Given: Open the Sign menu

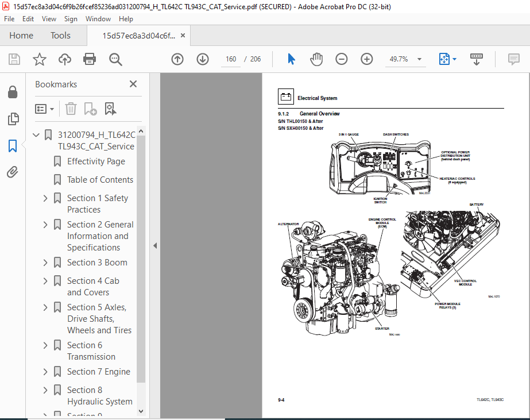Looking at the screenshot, I should 71,19.
